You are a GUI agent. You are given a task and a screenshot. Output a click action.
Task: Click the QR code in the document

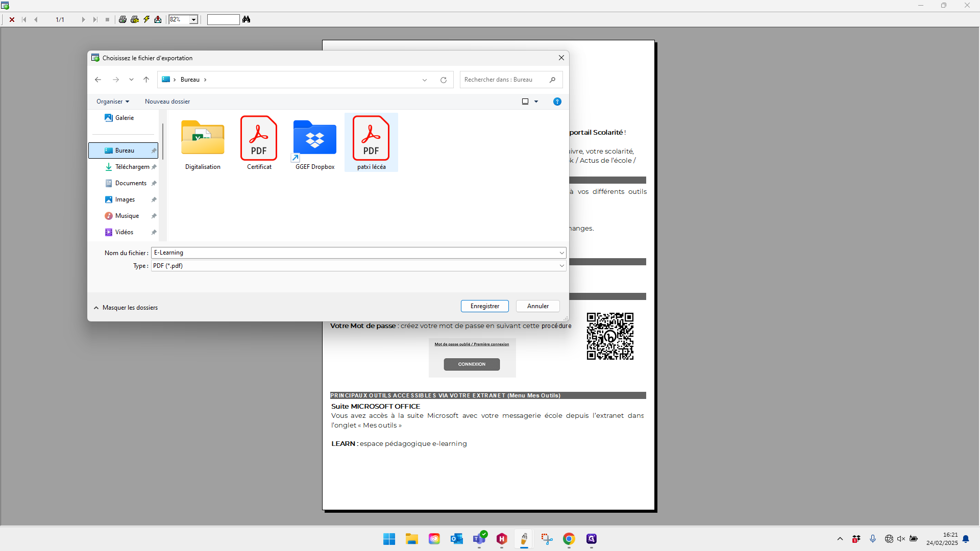610,336
